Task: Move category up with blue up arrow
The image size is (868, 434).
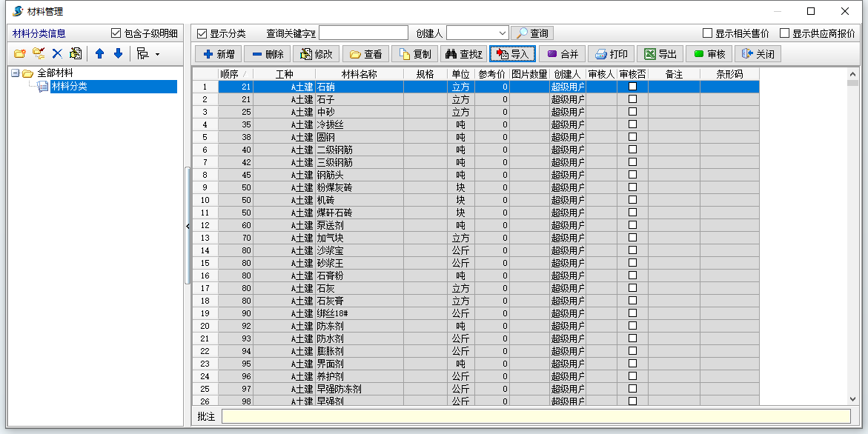Action: point(100,53)
